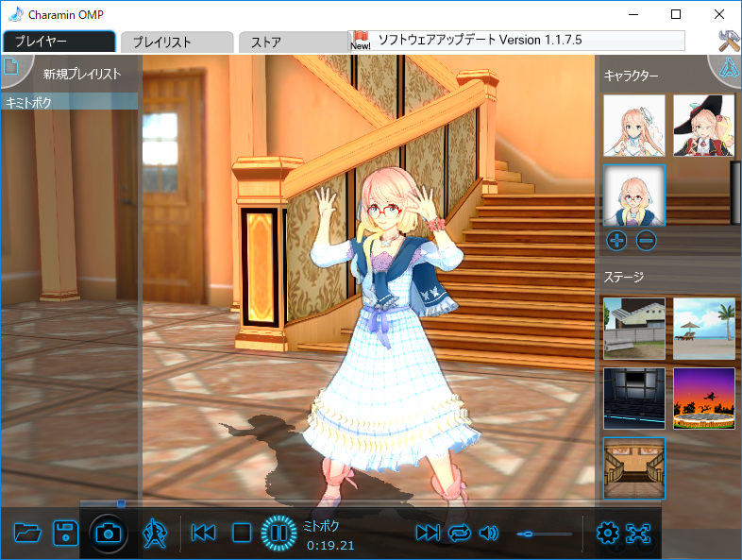Mute the speaker volume icon
742x560 pixels.
(489, 533)
